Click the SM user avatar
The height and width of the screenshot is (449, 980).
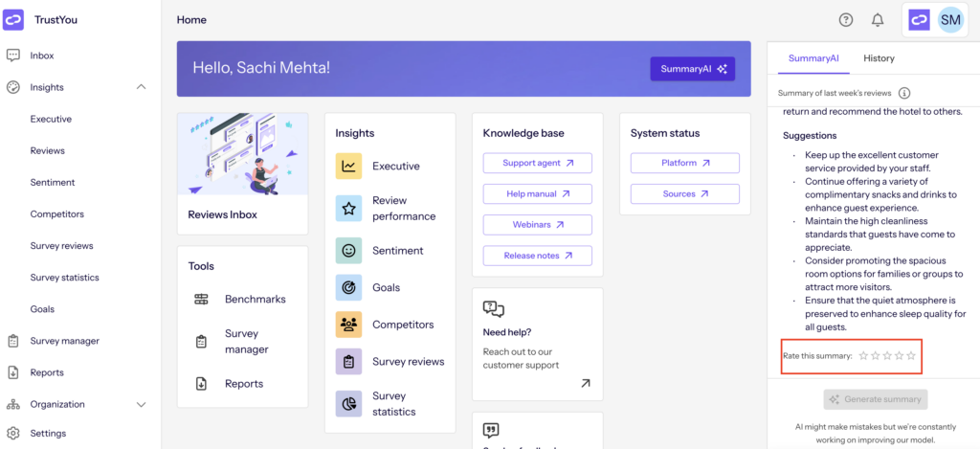(x=950, y=20)
